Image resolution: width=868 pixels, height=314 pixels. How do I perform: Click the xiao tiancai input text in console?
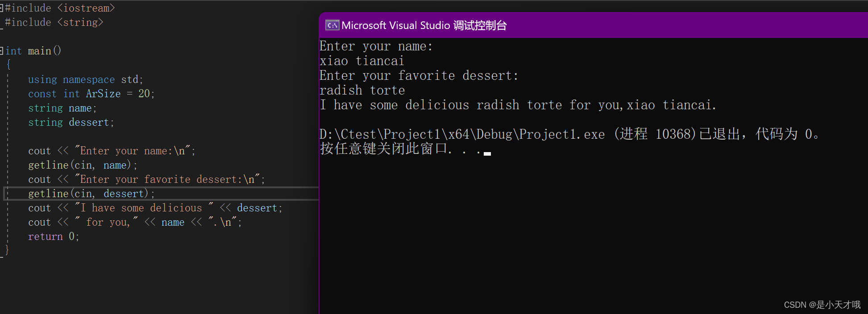click(361, 61)
